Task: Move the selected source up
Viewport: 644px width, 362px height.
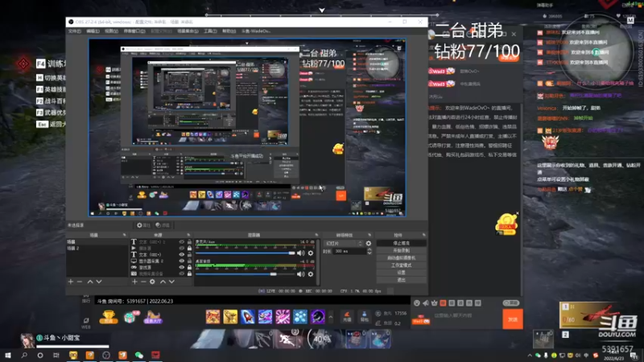Action: pos(163,282)
